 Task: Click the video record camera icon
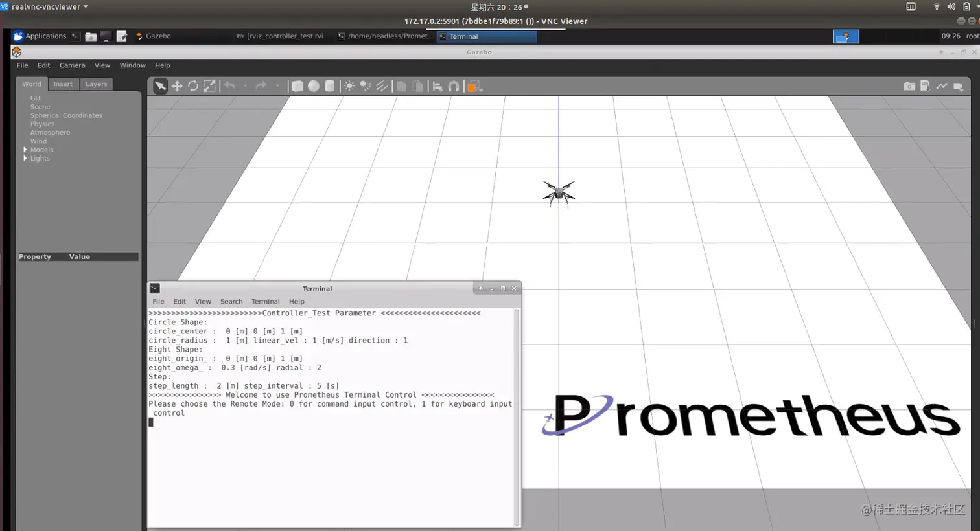pos(959,86)
